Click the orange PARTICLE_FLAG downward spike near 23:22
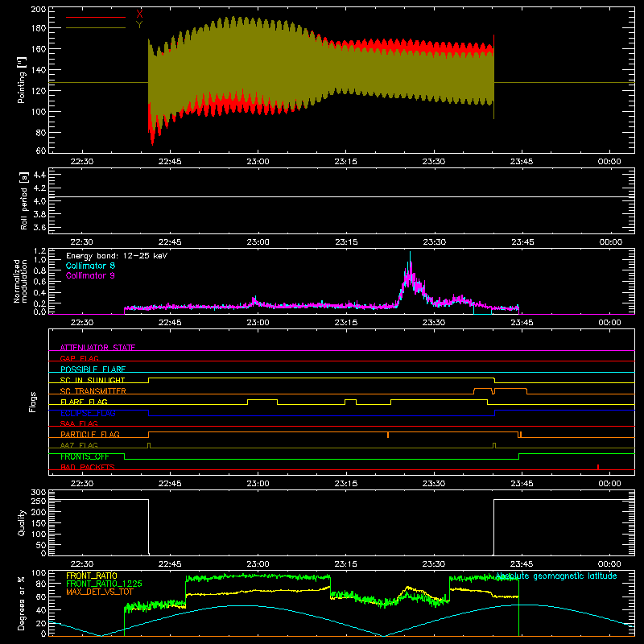 (388, 435)
